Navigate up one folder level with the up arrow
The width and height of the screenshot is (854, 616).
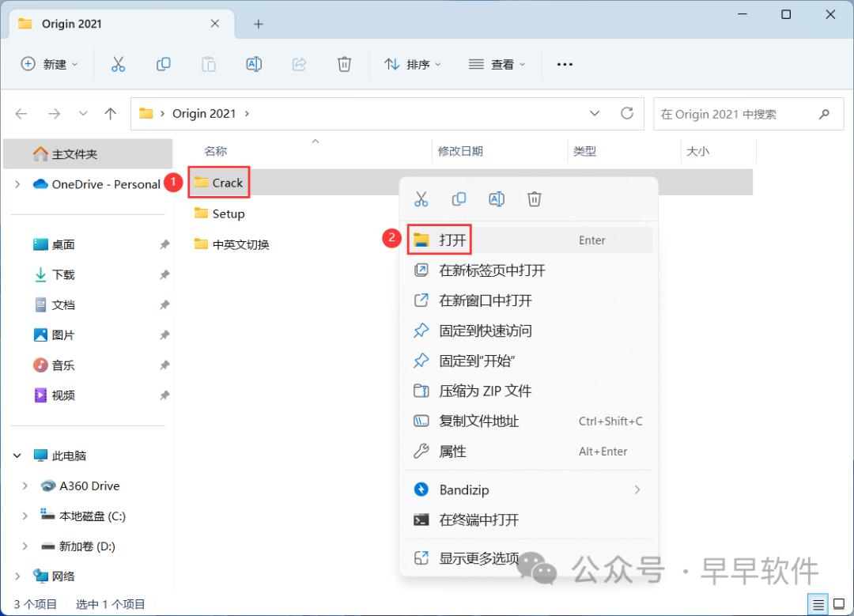point(110,113)
